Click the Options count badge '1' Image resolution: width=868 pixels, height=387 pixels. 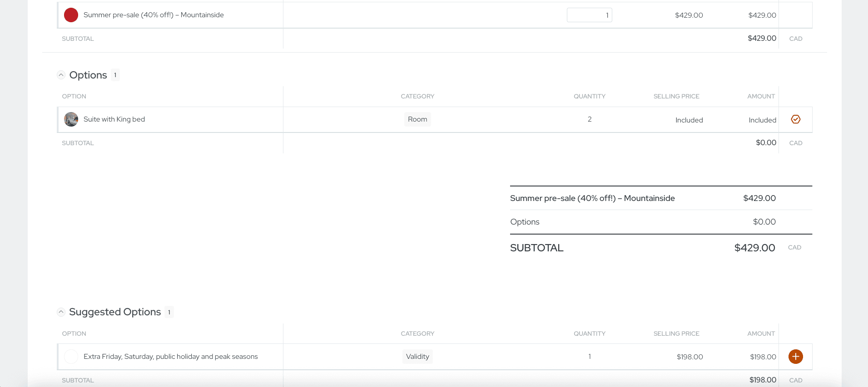pos(115,75)
